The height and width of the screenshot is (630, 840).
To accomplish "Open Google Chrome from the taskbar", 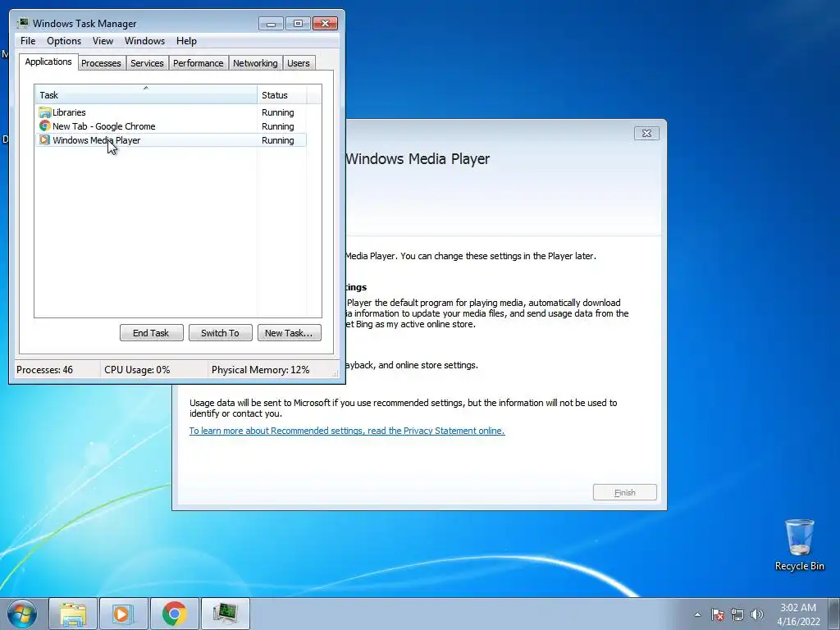I will [174, 614].
